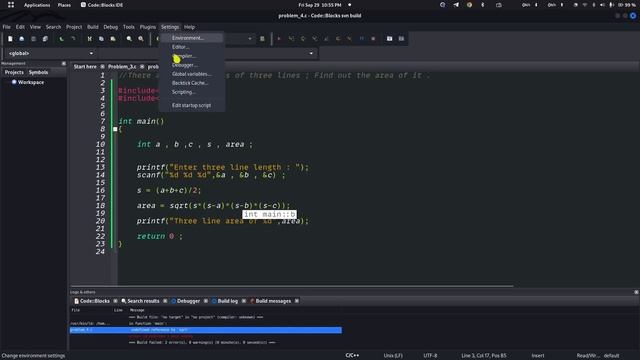Viewport: 640px width, 360px height.
Task: Click the Next instruction debug icon
Action: click(338, 39)
